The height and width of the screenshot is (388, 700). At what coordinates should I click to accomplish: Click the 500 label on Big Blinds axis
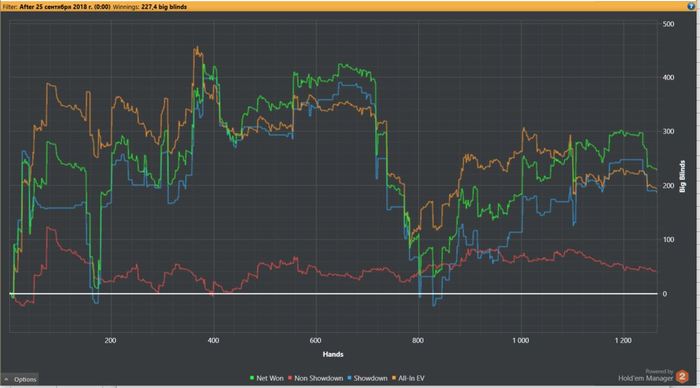pos(668,24)
